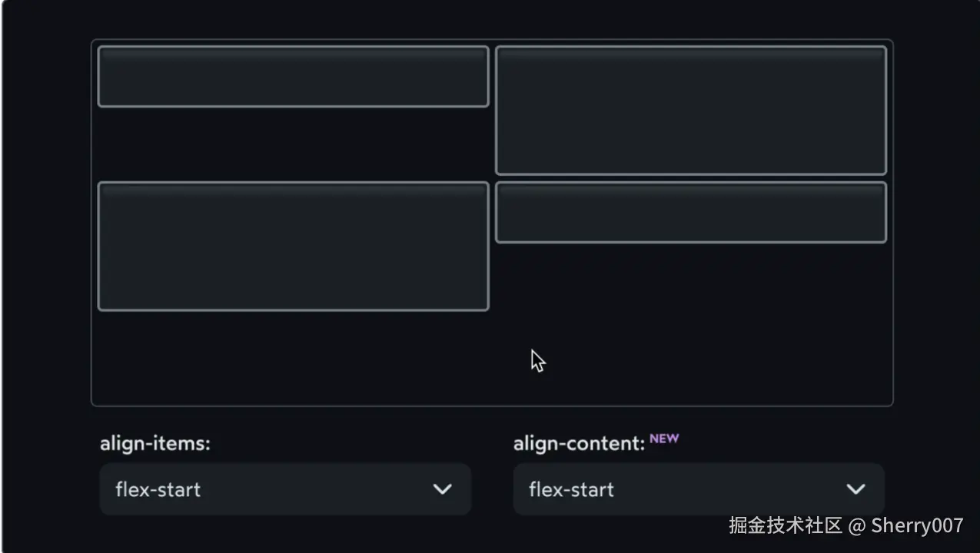Image resolution: width=980 pixels, height=553 pixels.
Task: Click the Sherry007 username in watermark
Action: tap(917, 525)
